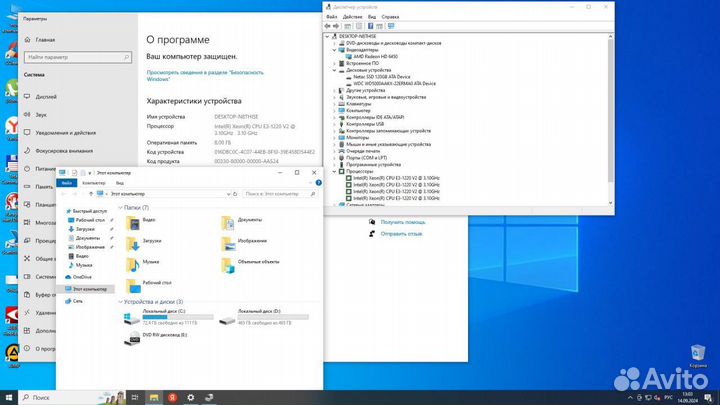Select Этот компьютер in Explorer sidebar
This screenshot has height=405, width=720.
(x=86, y=289)
